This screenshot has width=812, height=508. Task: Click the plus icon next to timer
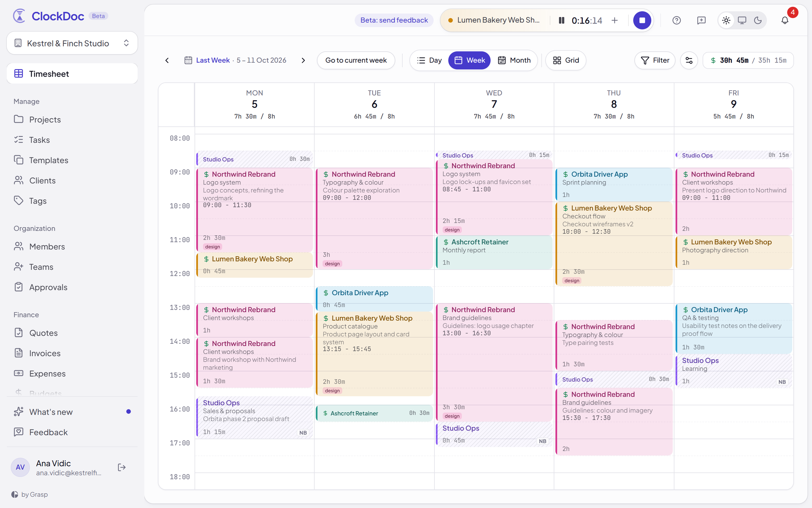(615, 20)
